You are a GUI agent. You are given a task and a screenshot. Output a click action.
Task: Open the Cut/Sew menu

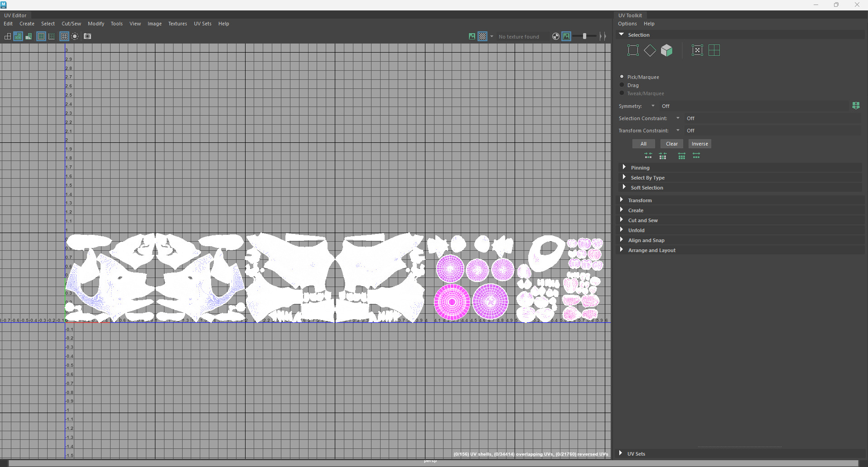(71, 24)
